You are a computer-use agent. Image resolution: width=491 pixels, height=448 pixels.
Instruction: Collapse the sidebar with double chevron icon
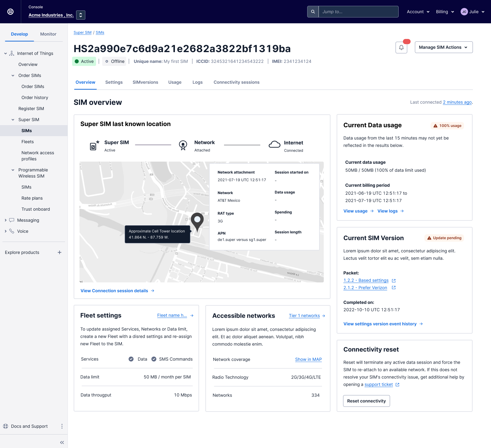point(62,442)
